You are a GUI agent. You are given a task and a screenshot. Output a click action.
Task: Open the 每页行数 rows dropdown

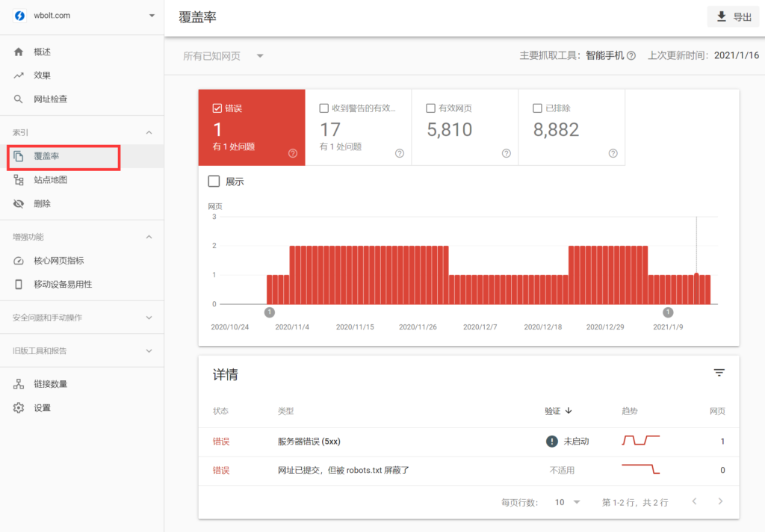point(568,502)
